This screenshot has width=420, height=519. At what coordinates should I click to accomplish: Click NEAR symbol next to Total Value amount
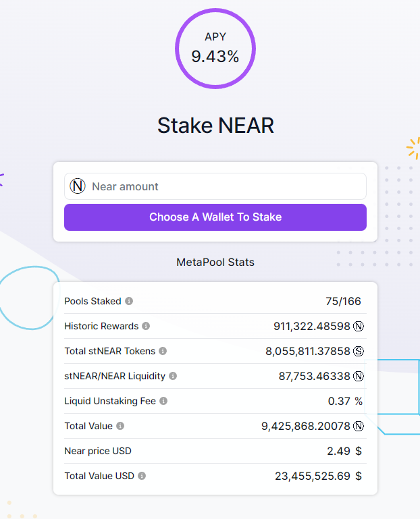click(x=359, y=426)
